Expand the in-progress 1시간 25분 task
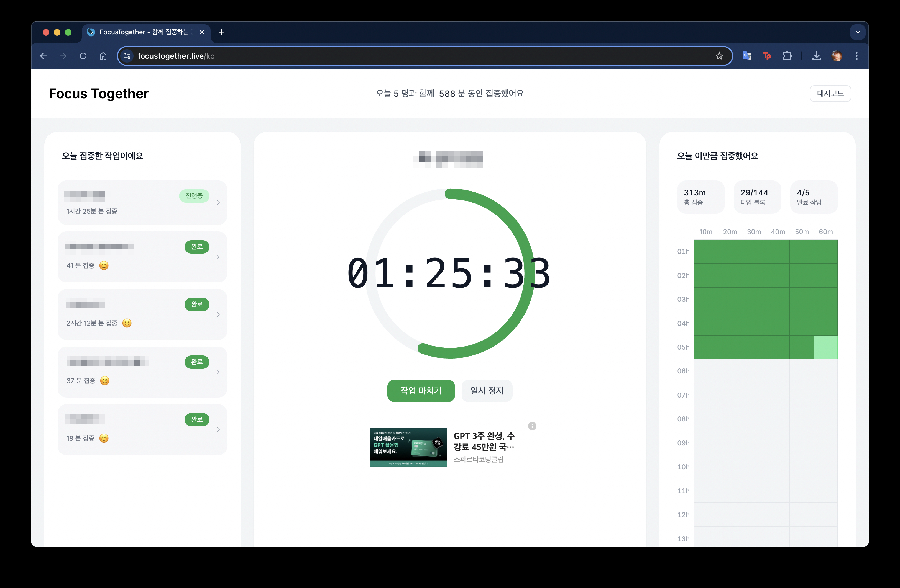This screenshot has width=900, height=588. [218, 203]
